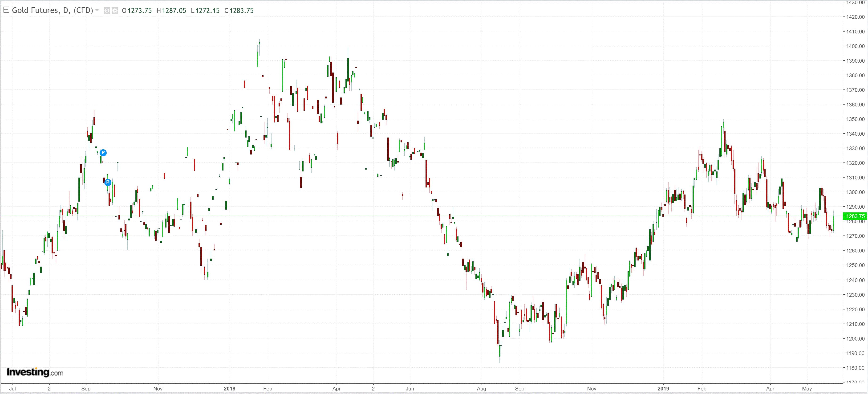The height and width of the screenshot is (394, 868).
Task: Toggle the eye visibility icon for Gold Futures
Action: click(x=107, y=11)
